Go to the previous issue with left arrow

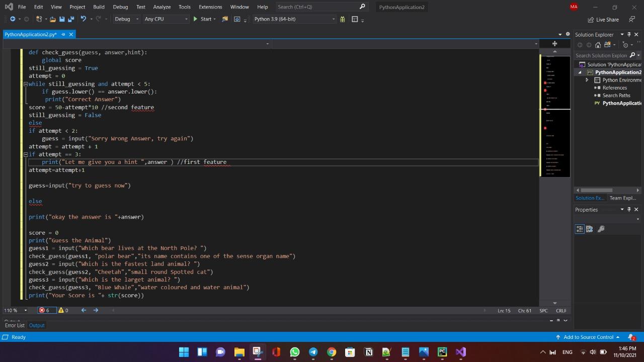[x=84, y=310]
